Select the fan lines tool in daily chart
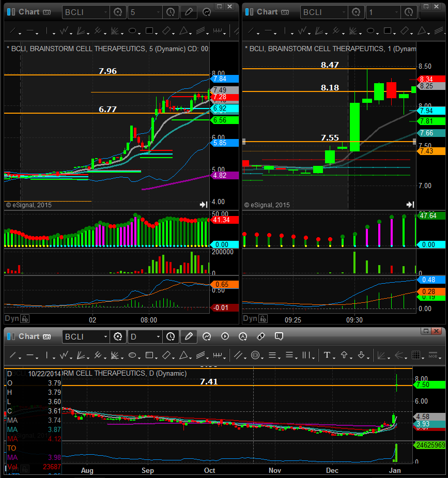The height and width of the screenshot is (478, 448). (81, 355)
